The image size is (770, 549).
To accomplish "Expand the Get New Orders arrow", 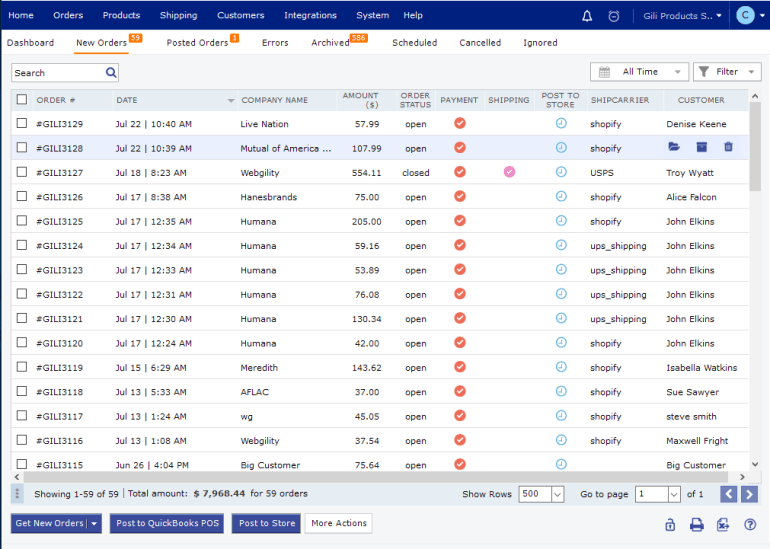I will click(94, 523).
